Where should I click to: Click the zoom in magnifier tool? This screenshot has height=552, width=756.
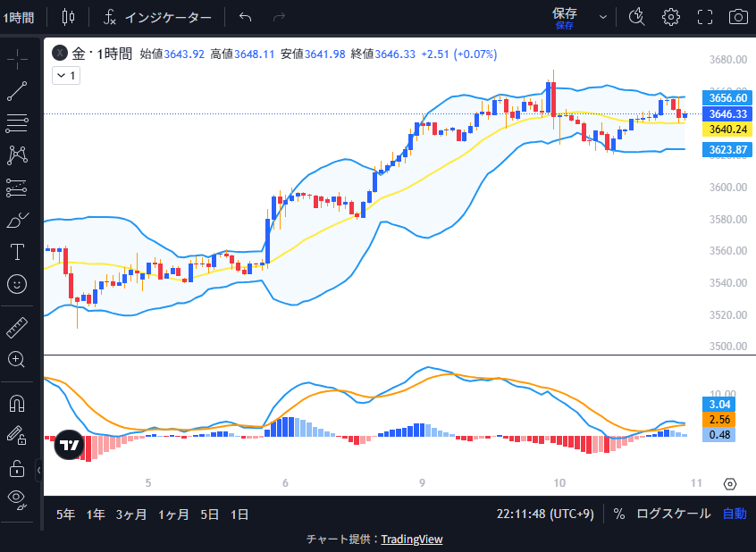[17, 359]
